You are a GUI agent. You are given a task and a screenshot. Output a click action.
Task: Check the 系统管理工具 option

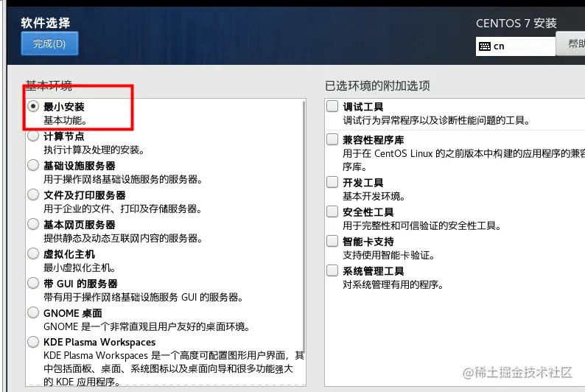[332, 270]
